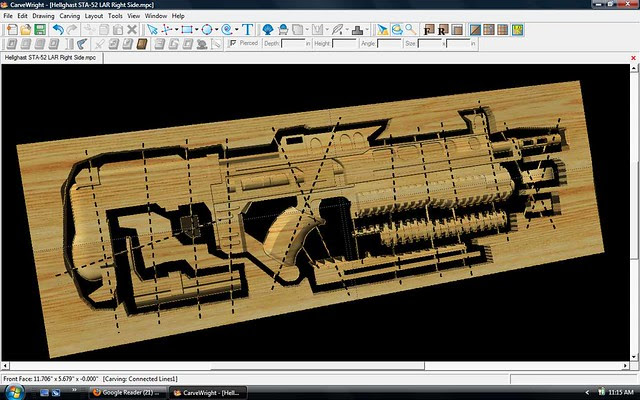Click the diagonal board view icon
The image size is (640, 400).
pyautogui.click(x=475, y=29)
